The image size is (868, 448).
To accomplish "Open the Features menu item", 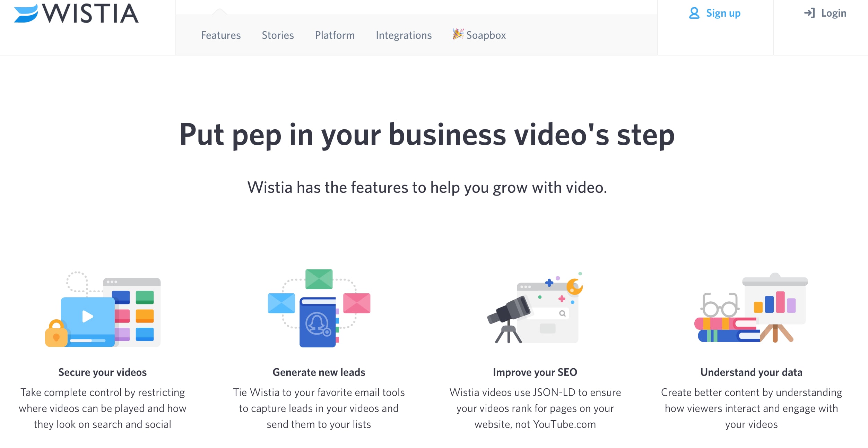I will pyautogui.click(x=221, y=35).
